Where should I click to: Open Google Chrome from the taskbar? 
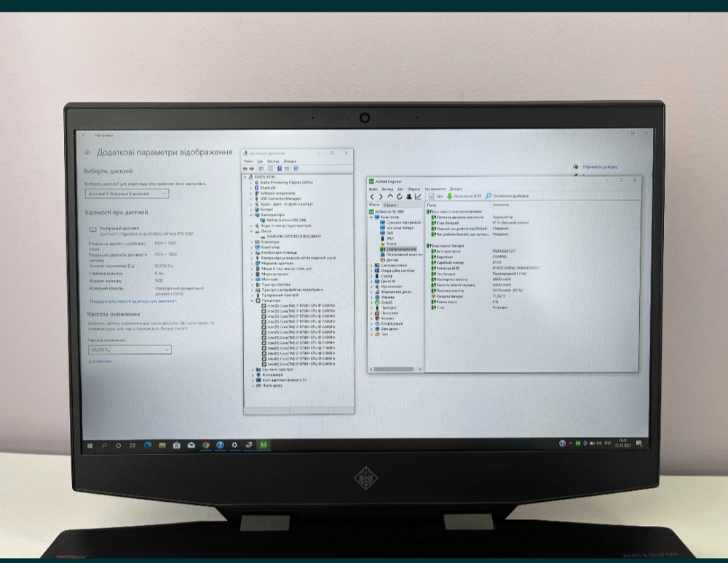click(206, 444)
